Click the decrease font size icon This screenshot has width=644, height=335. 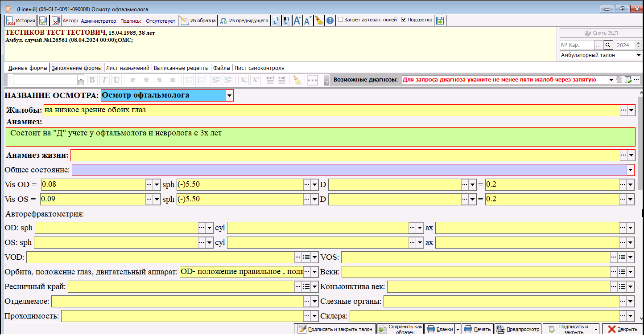tap(308, 20)
